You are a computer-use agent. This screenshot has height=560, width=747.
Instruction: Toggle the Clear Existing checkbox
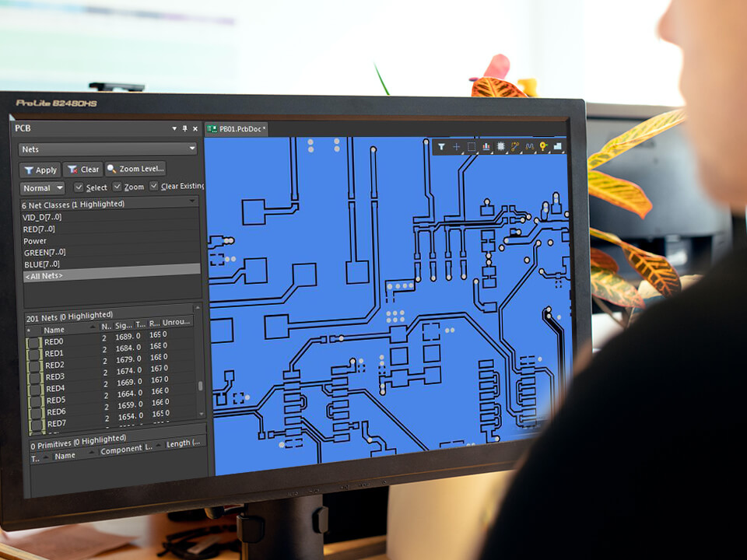(154, 187)
